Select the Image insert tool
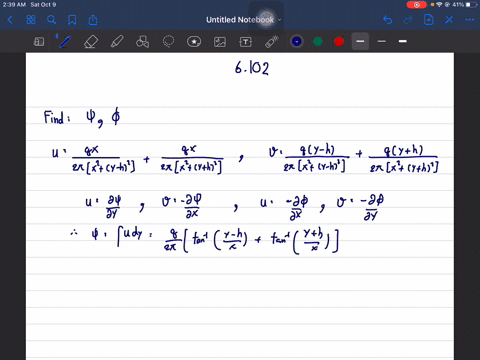Image resolution: width=480 pixels, height=360 pixels. [x=220, y=42]
